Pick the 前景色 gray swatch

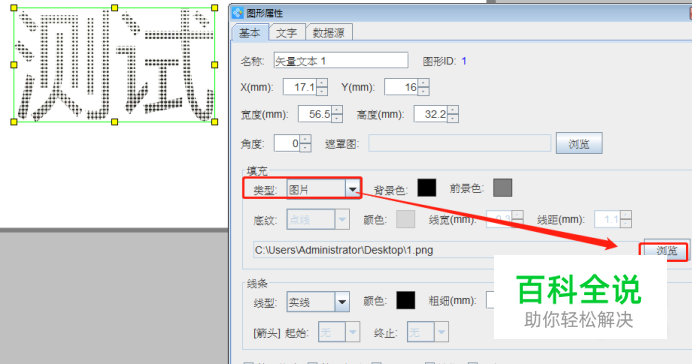point(503,188)
